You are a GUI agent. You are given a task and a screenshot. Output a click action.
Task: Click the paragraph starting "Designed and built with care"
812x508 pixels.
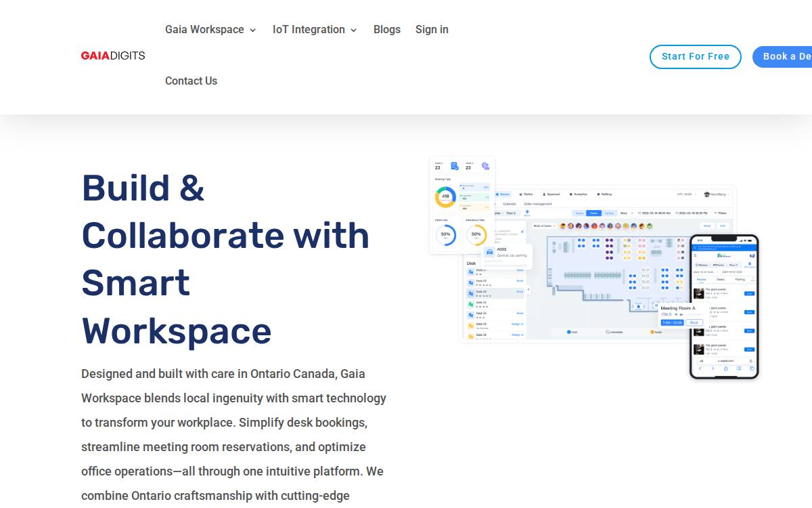[x=234, y=435]
